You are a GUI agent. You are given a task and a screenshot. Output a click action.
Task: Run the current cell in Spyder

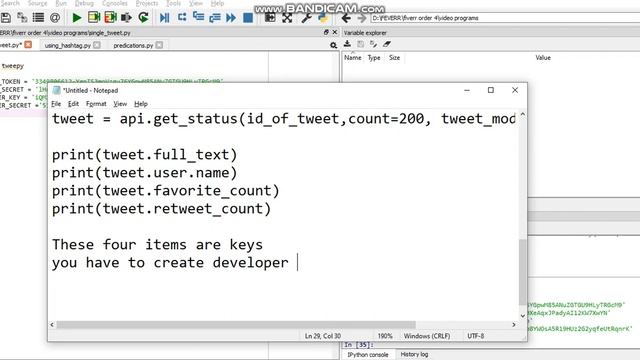[x=94, y=18]
